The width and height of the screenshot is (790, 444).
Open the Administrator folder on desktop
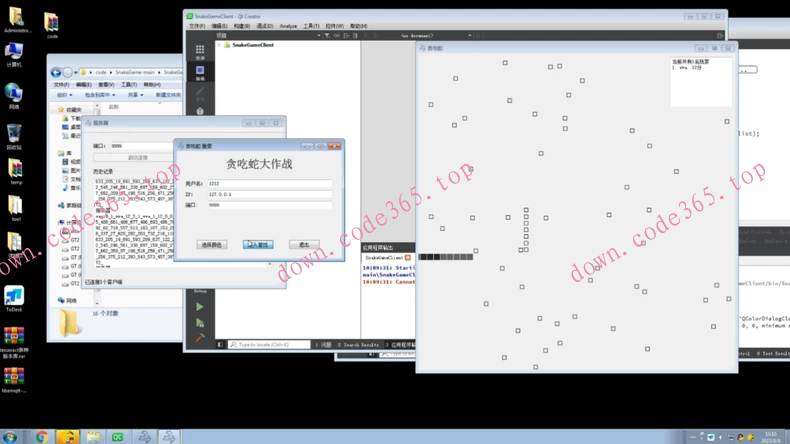pos(17,20)
